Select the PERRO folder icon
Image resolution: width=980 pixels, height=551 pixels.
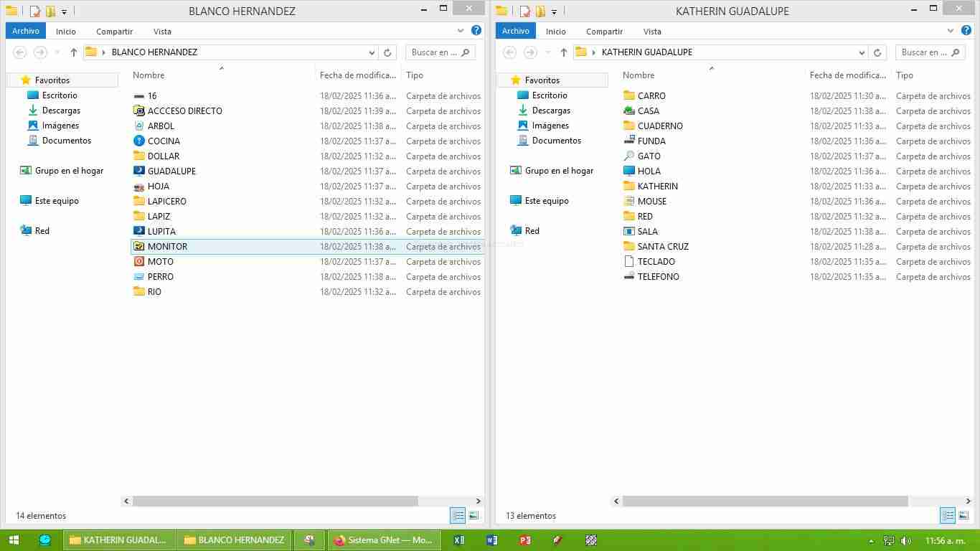pyautogui.click(x=139, y=277)
